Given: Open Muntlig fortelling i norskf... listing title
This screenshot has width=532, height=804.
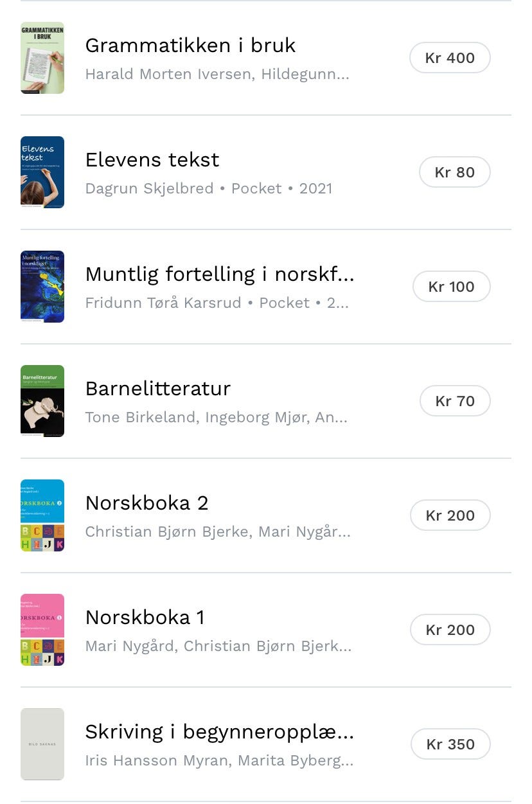Looking at the screenshot, I should (220, 274).
